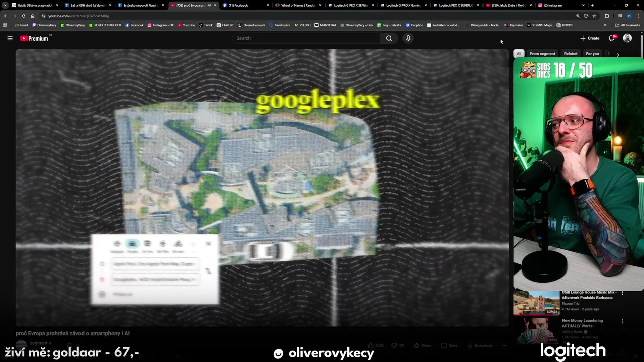Open options for Chill Lounge House Music video

pos(622,293)
